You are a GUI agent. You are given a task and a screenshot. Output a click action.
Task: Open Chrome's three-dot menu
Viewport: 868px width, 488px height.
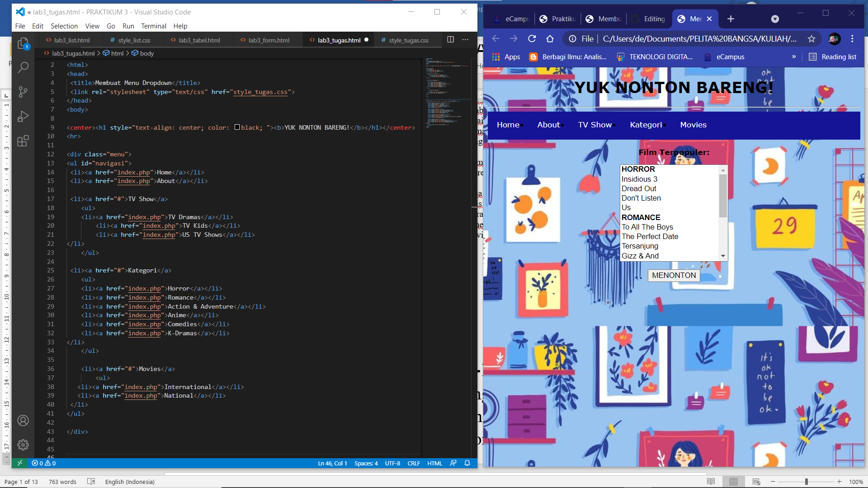coord(853,39)
